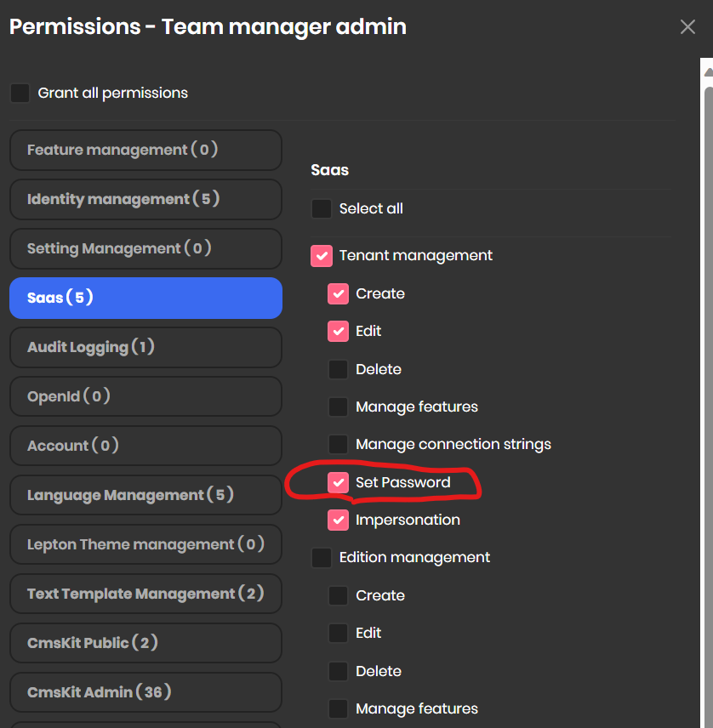Open the CmsKit Admin permissions tab
The width and height of the screenshot is (713, 728).
point(145,693)
